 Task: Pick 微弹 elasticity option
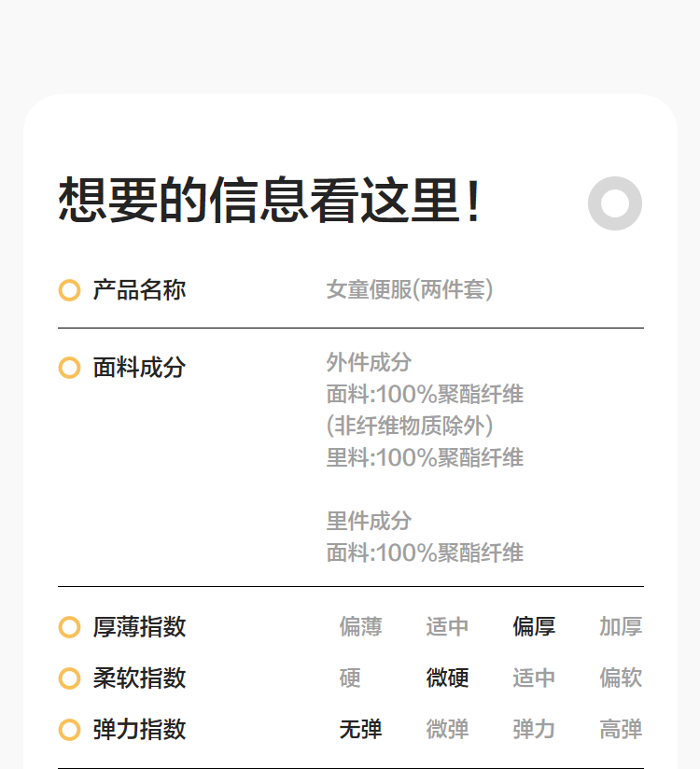[447, 730]
